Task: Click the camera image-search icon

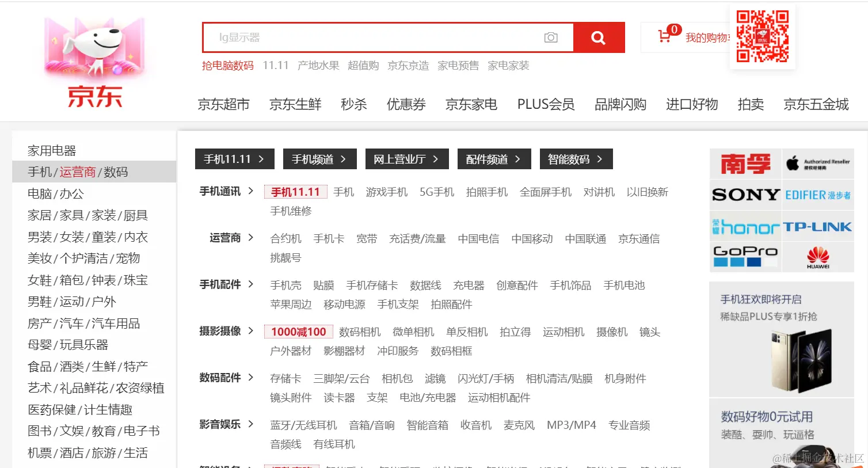Action: click(x=551, y=37)
